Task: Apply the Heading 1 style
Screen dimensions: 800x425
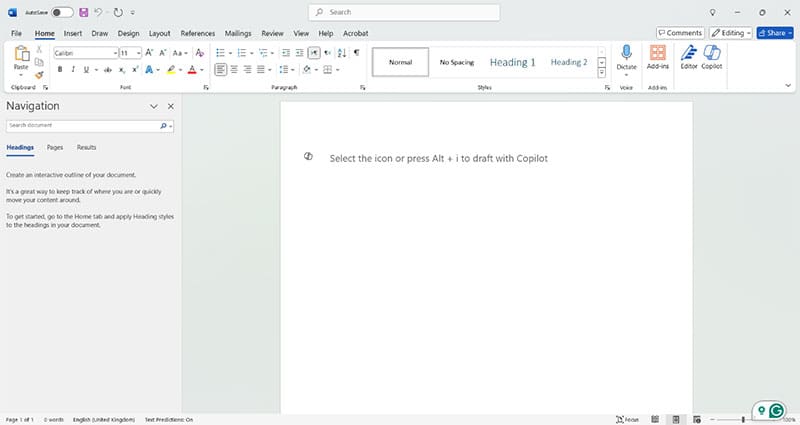Action: 513,62
